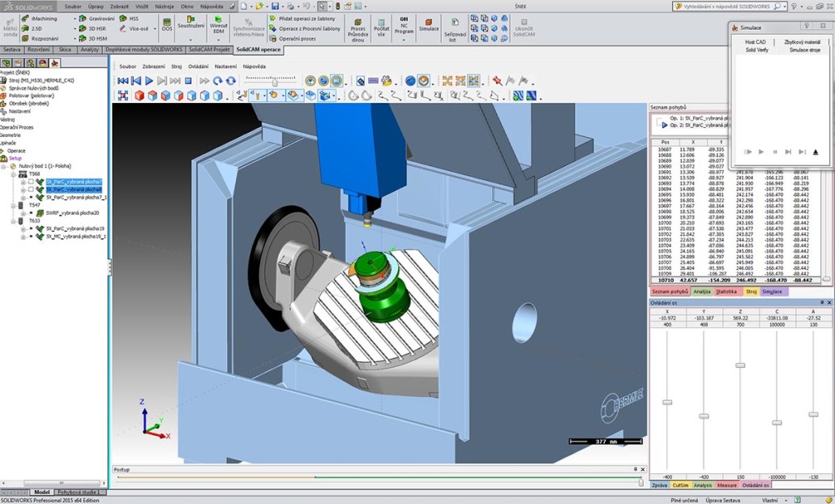Click the new document icon
The image size is (835, 504).
pos(243,6)
